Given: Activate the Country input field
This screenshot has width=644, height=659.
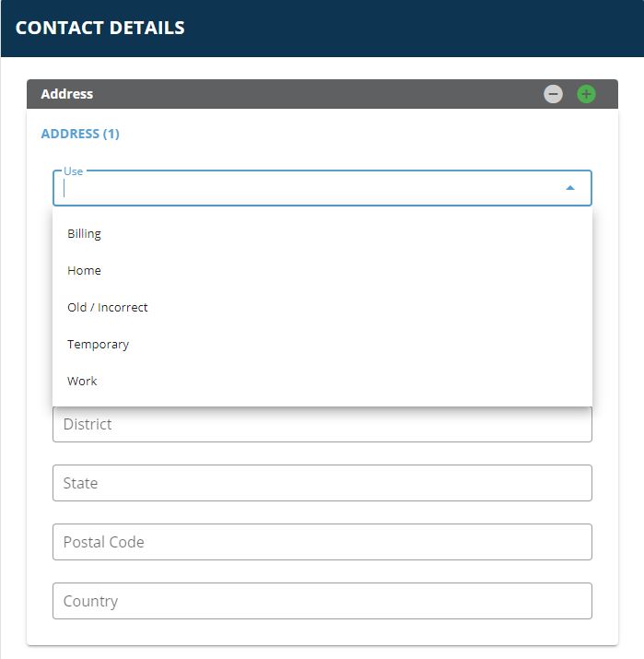Looking at the screenshot, I should [322, 601].
